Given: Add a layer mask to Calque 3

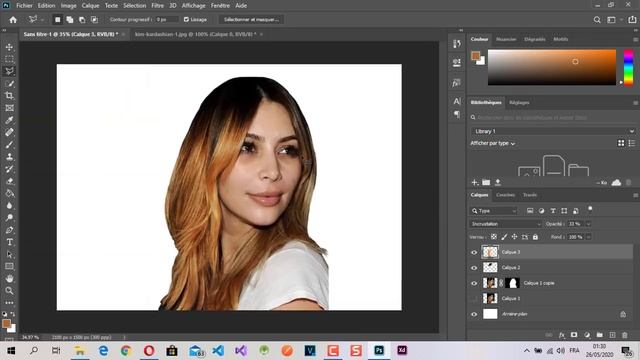Looking at the screenshot, I should [574, 335].
